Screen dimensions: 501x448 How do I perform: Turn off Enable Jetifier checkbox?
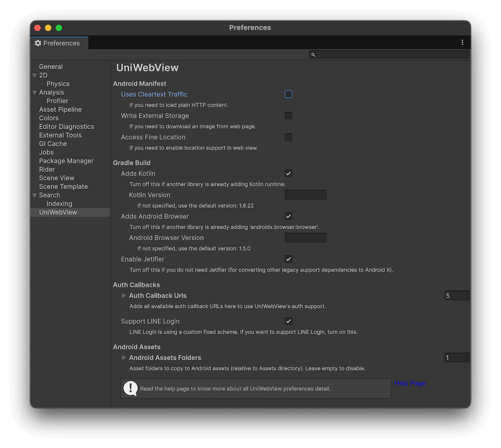(x=289, y=259)
